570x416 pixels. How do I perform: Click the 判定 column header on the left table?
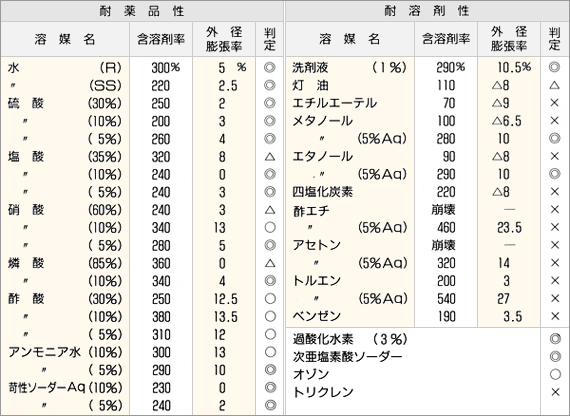tap(269, 39)
